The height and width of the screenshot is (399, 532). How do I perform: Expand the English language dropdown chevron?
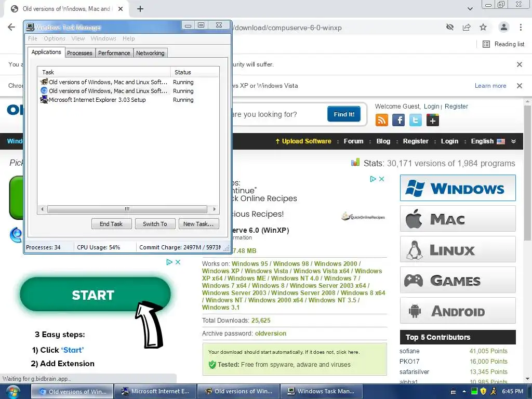pos(513,141)
